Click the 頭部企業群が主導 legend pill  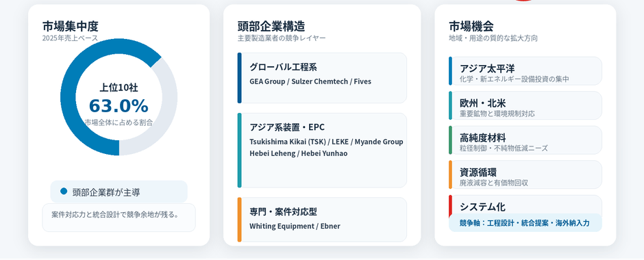pos(119,192)
